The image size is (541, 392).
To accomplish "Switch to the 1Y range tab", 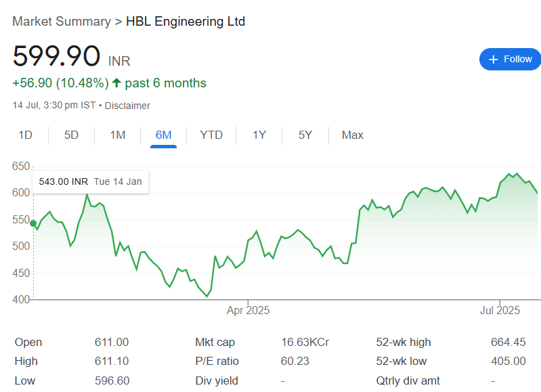I will point(259,135).
